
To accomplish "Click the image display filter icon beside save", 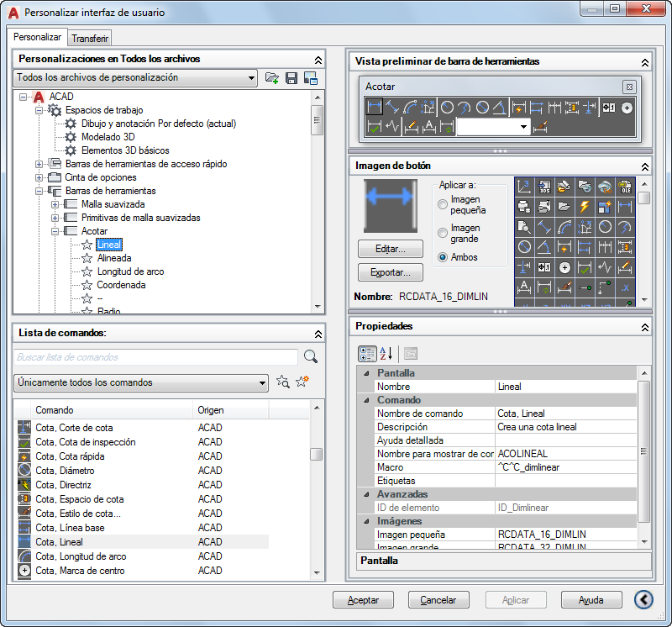I will pos(311,78).
